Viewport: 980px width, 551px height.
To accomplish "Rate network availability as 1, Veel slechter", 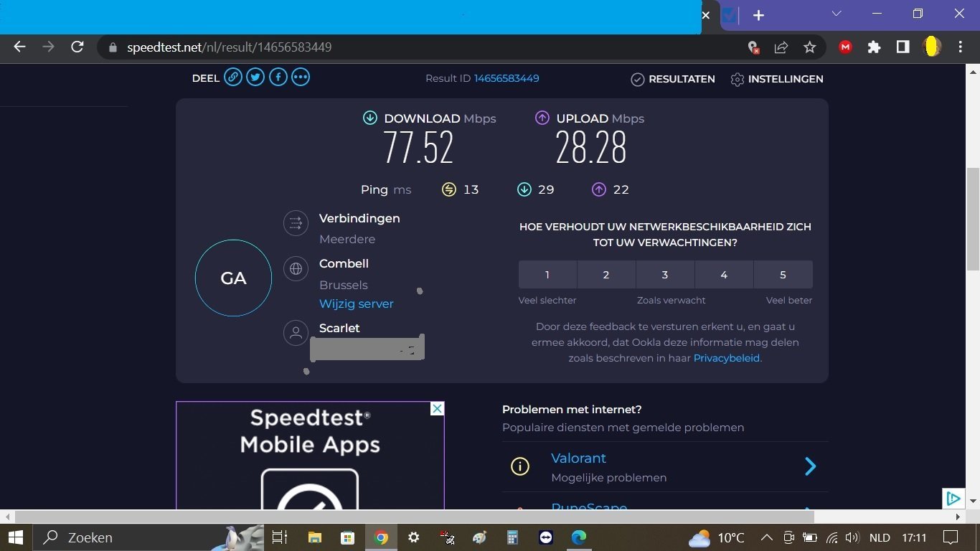I will click(x=547, y=275).
